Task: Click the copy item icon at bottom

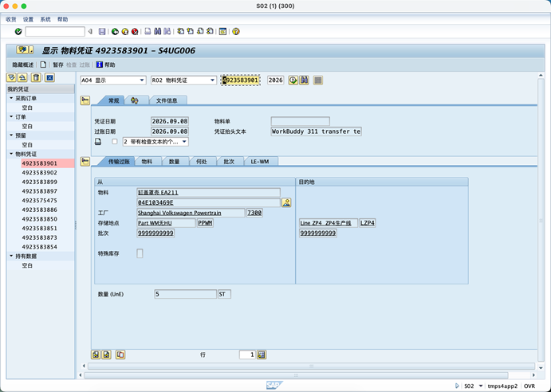Action: (120, 355)
